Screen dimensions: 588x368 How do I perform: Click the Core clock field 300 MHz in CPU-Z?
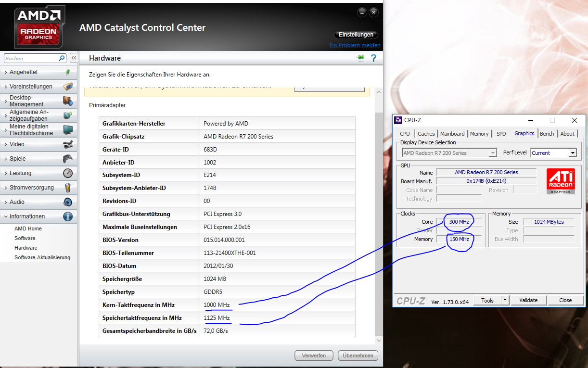pos(459,222)
